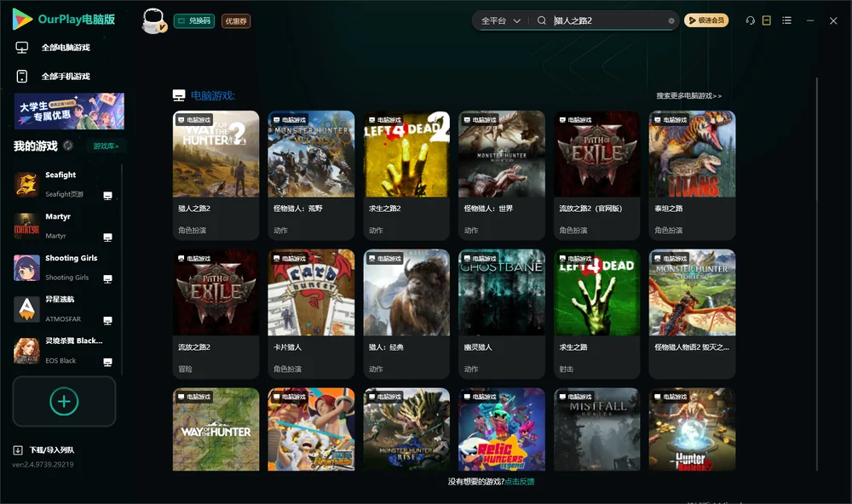This screenshot has height=504, width=852.
Task: Open the 大学生专属优惠 banner
Action: [x=69, y=111]
